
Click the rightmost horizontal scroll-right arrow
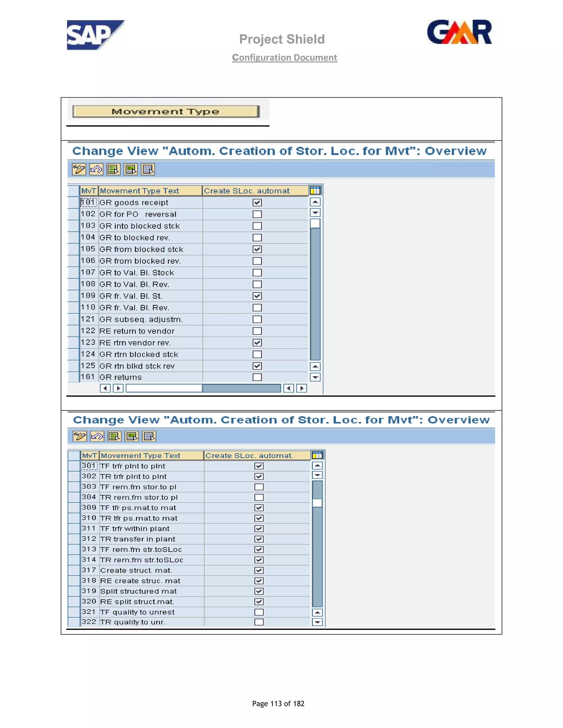(302, 388)
